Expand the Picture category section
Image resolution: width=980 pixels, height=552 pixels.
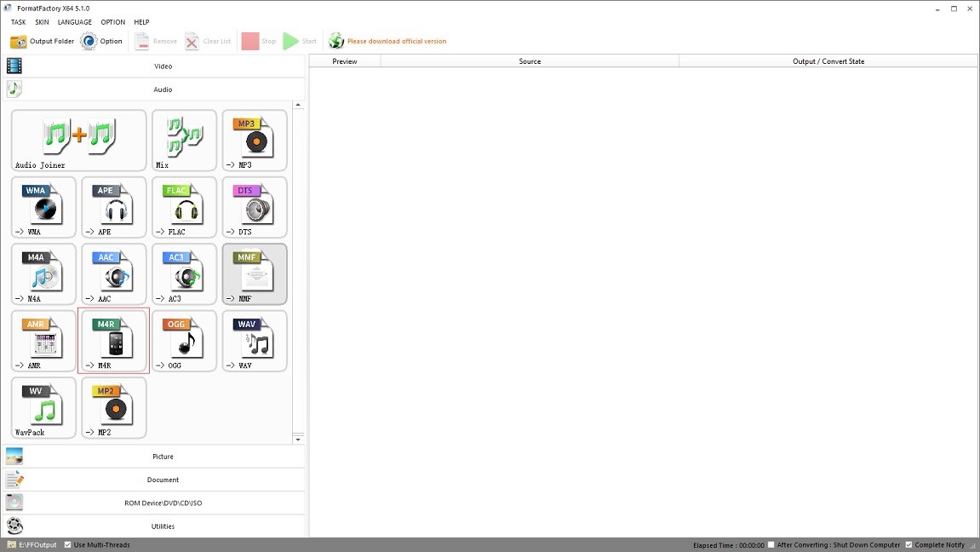point(154,457)
